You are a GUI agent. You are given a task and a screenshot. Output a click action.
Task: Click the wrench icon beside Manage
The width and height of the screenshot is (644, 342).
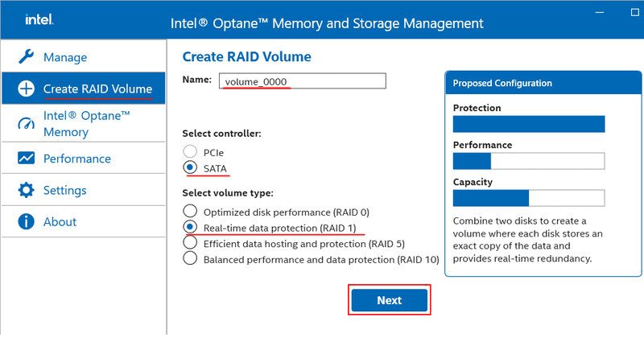tap(26, 57)
